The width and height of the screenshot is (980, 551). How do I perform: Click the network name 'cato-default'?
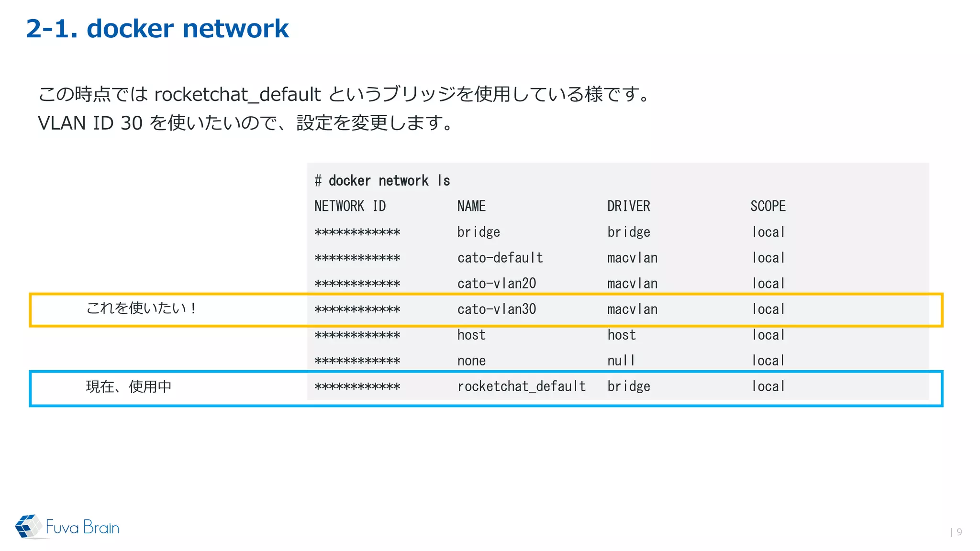click(x=500, y=258)
